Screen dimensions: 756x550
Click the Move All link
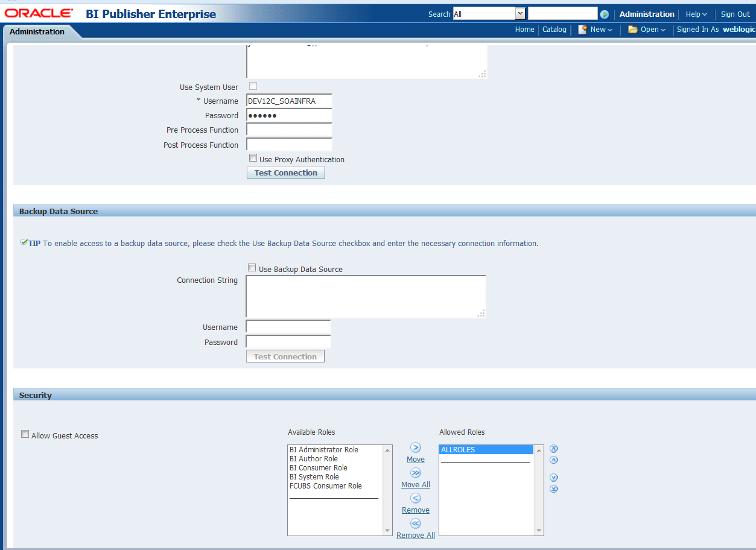(416, 485)
